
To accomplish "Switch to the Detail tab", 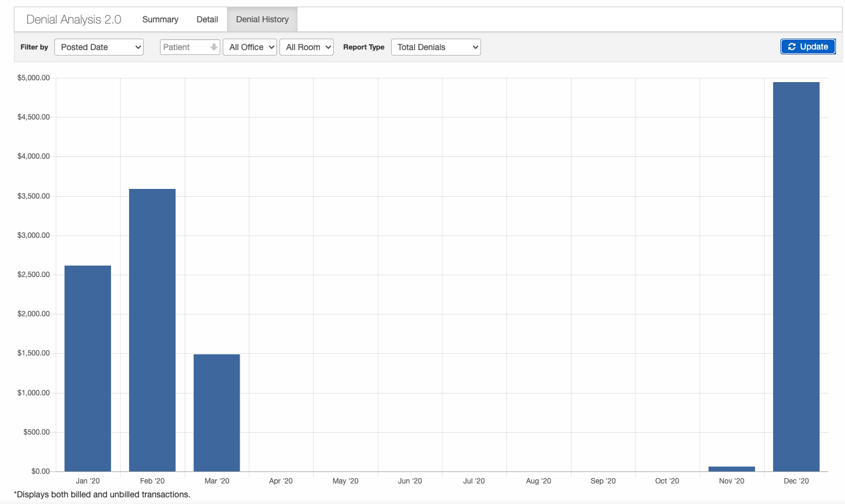I will pyautogui.click(x=207, y=19).
